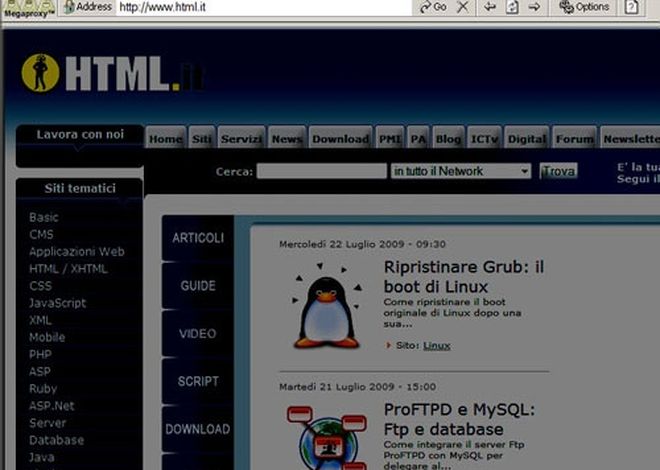
Task: Click the lock icon beside Address
Action: coord(69,7)
